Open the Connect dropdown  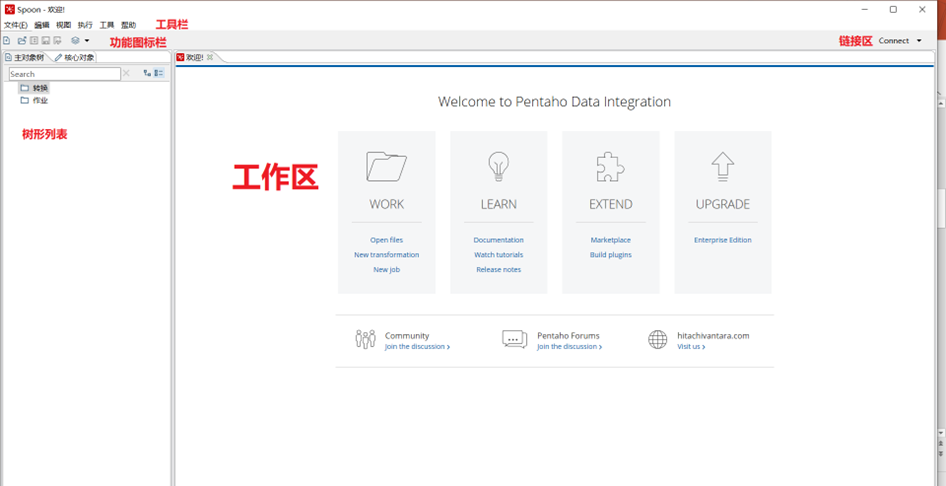[900, 41]
